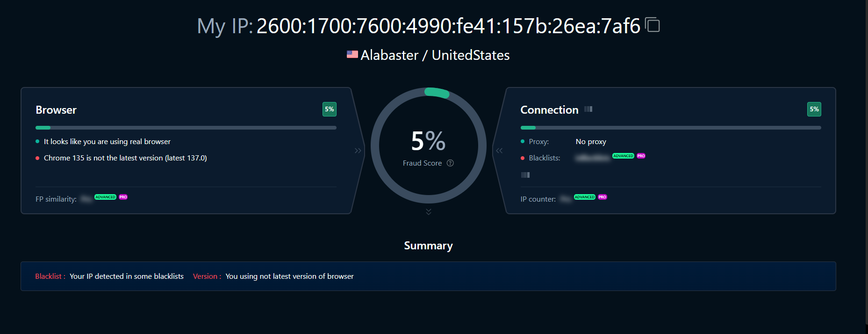
Task: Expand details with the double-down chevron below the fraud score
Action: tap(429, 212)
